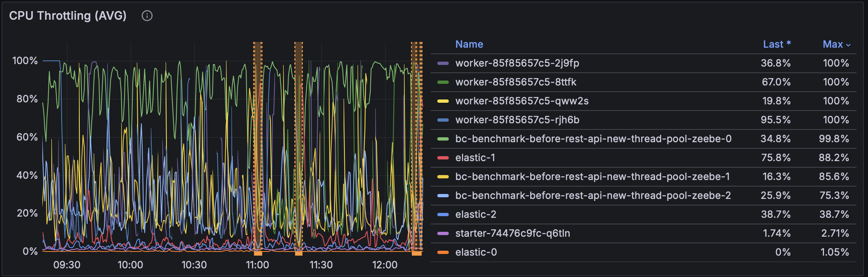The image size is (868, 277).
Task: Click the elastic-1 red color swatch
Action: (443, 158)
